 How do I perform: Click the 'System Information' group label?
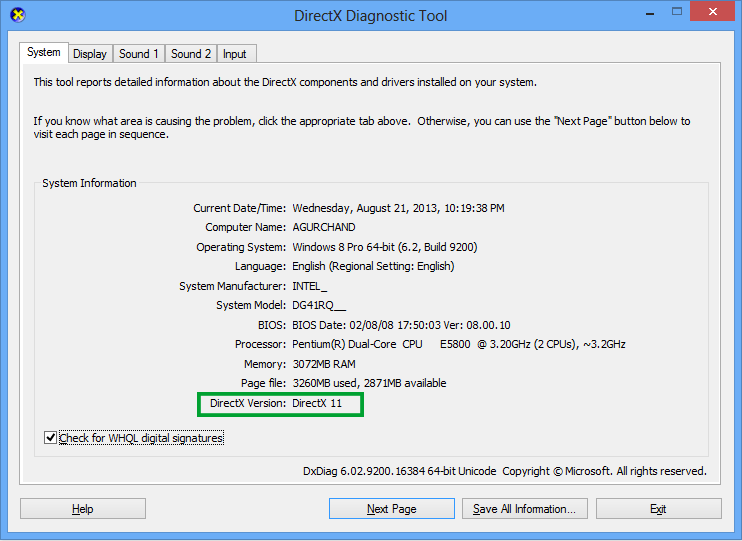(x=89, y=183)
